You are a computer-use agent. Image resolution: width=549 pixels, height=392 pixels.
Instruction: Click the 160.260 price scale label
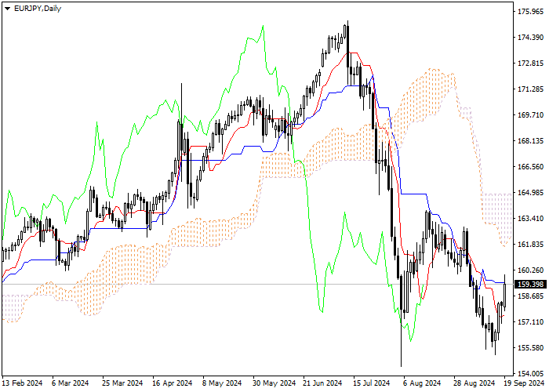pos(530,270)
